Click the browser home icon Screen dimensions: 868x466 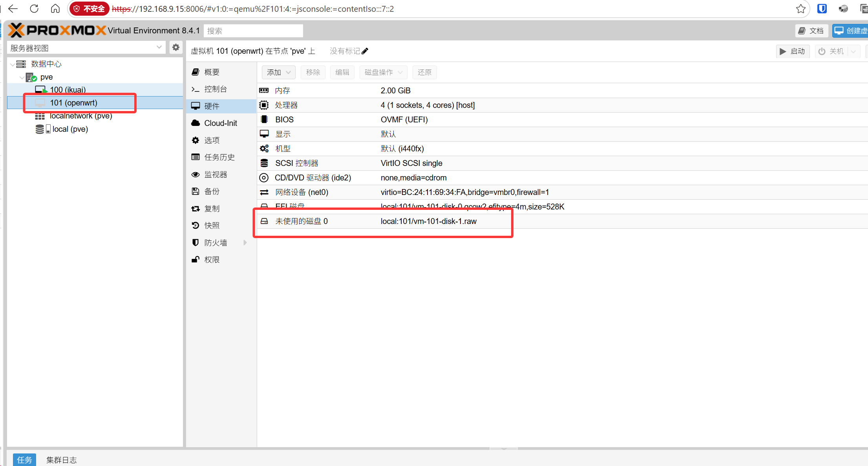tap(55, 9)
